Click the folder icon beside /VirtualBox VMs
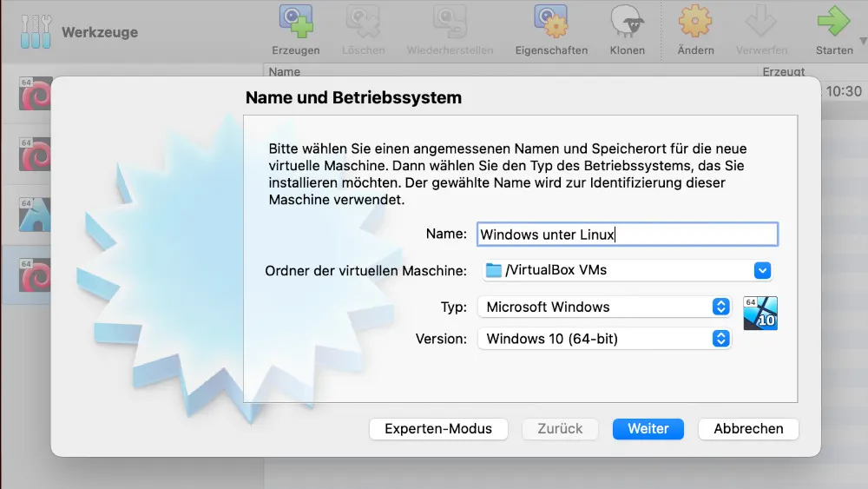 tap(493, 270)
